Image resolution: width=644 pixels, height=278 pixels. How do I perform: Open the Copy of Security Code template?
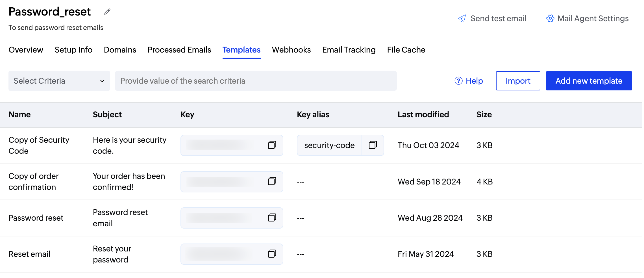tap(39, 145)
